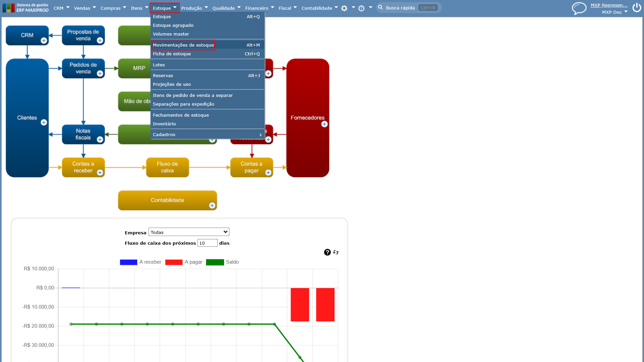644x362 pixels.
Task: Click the plus icon on Pedidos de venda
Action: pyautogui.click(x=100, y=74)
